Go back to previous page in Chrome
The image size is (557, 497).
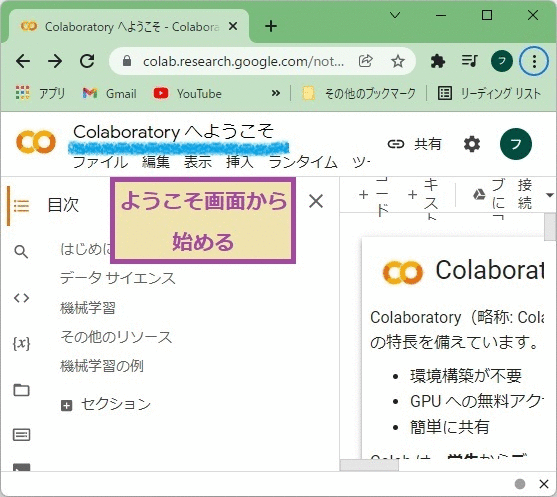click(x=23, y=61)
